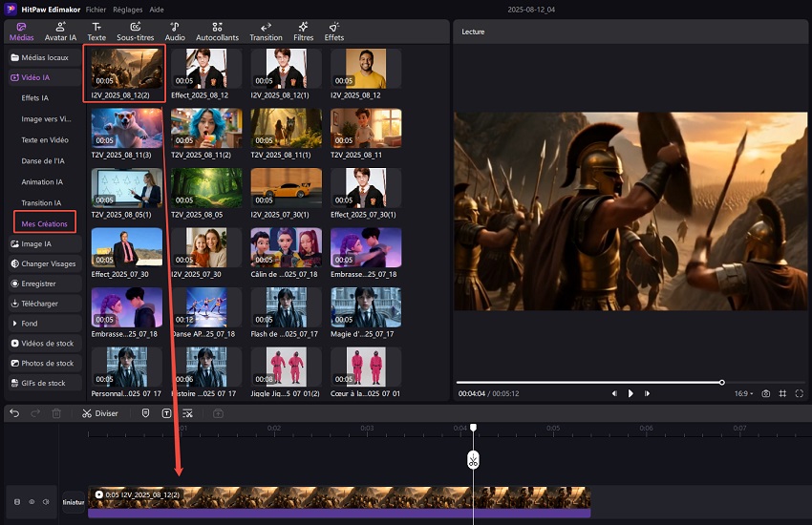Collapse the Vidéo IA section
Viewport: 812px width, 525px height.
tap(45, 77)
